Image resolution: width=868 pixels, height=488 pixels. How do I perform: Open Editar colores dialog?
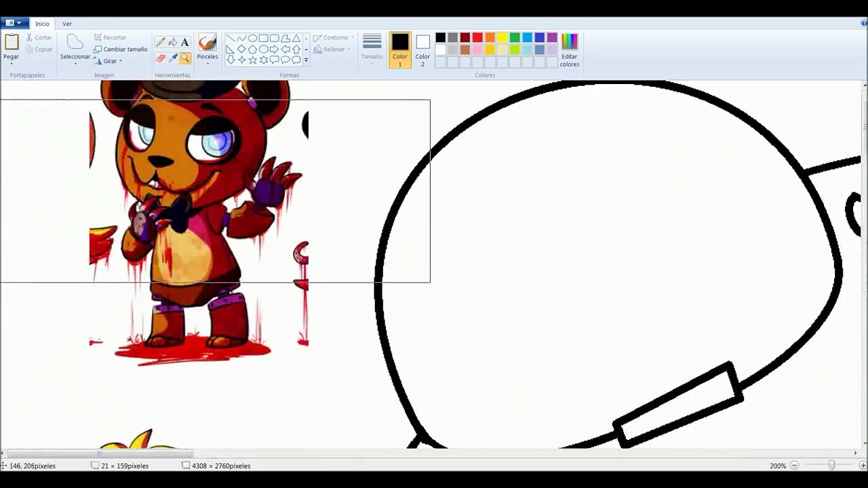(x=570, y=49)
